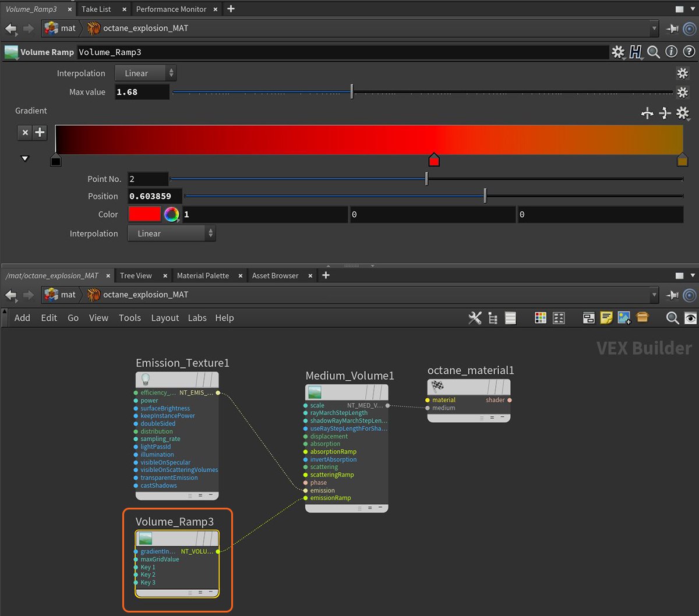Click the question mark help icon top right
Image resolution: width=699 pixels, height=616 pixels.
(x=689, y=52)
